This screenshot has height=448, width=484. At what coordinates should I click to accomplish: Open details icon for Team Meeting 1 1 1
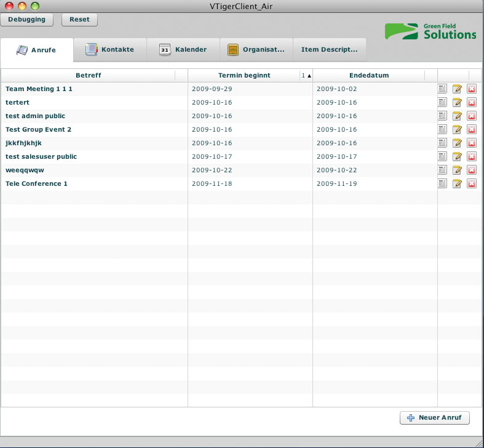coord(442,89)
